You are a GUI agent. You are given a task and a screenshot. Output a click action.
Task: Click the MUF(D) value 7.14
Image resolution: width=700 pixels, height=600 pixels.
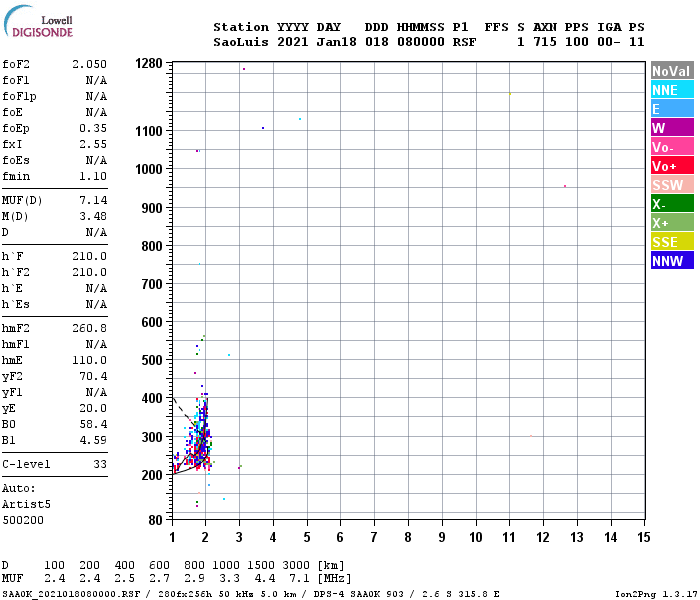pos(93,200)
